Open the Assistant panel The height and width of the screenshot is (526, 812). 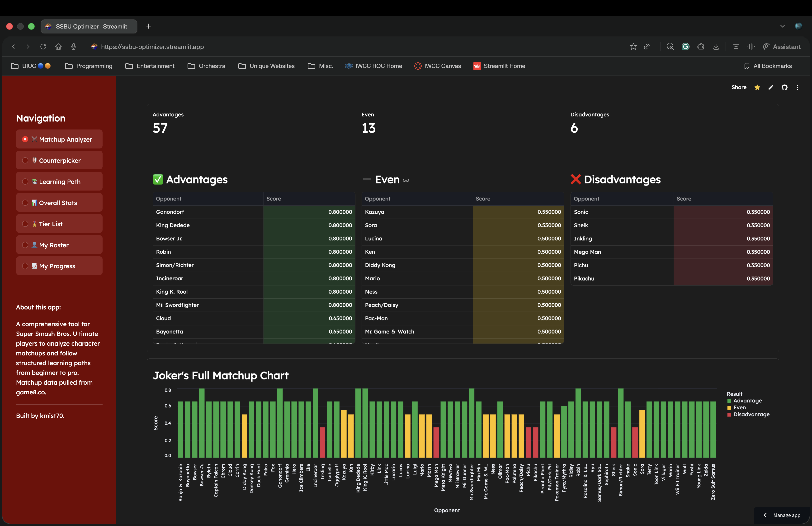(x=782, y=47)
